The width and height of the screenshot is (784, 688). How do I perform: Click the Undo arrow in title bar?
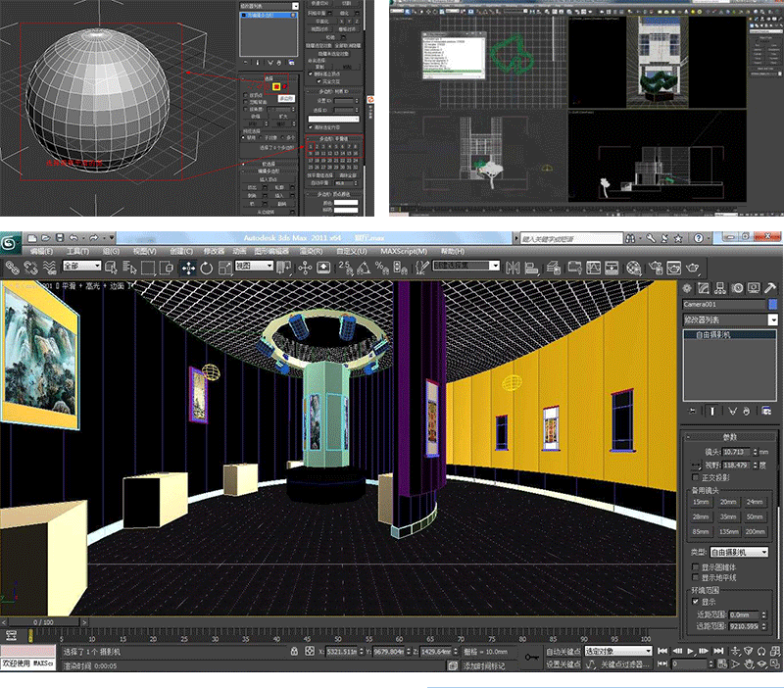(73, 237)
